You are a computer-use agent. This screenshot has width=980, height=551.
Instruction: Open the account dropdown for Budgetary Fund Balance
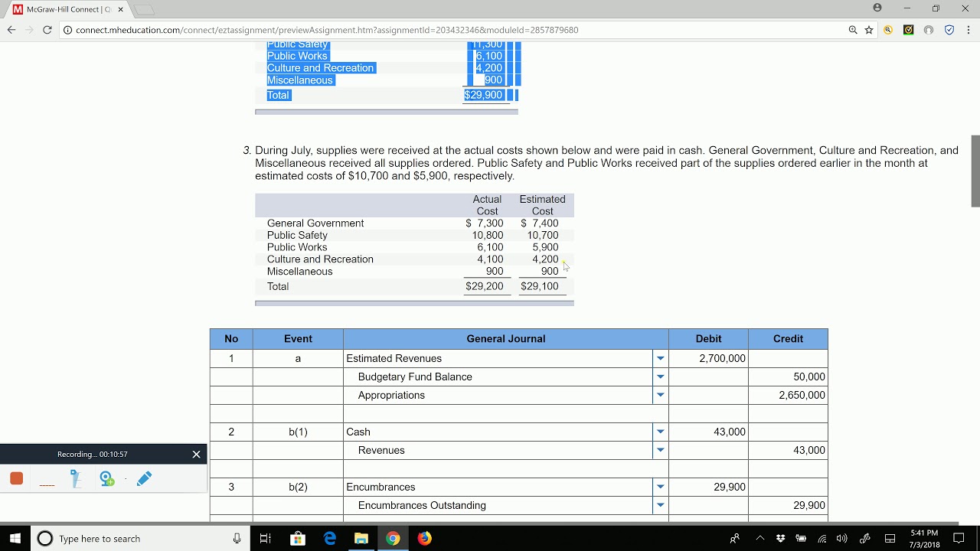pyautogui.click(x=660, y=377)
